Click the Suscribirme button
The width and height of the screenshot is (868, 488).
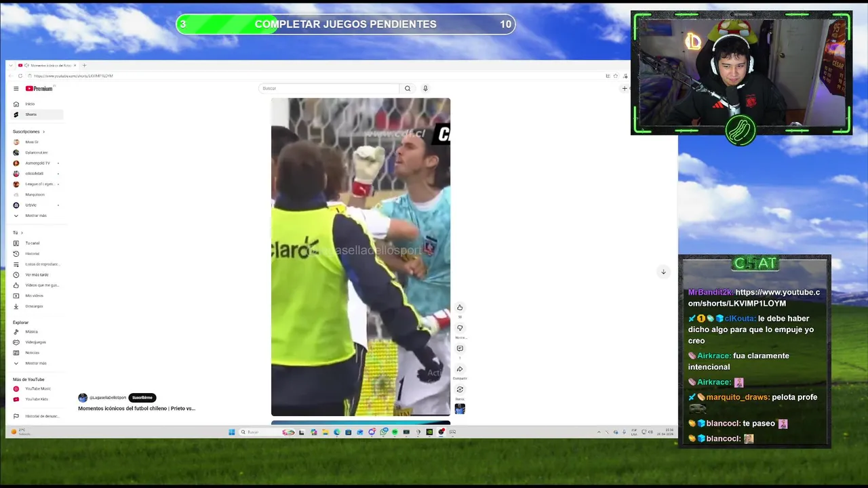[142, 398]
